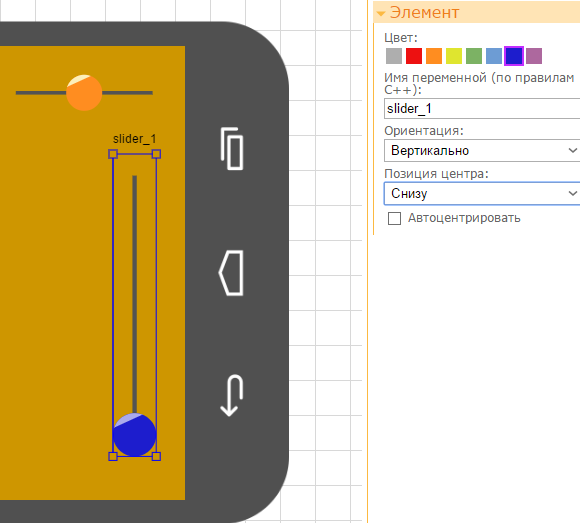Click the orange horizontal slider knob
Screen dimensions: 580x523
point(84,93)
